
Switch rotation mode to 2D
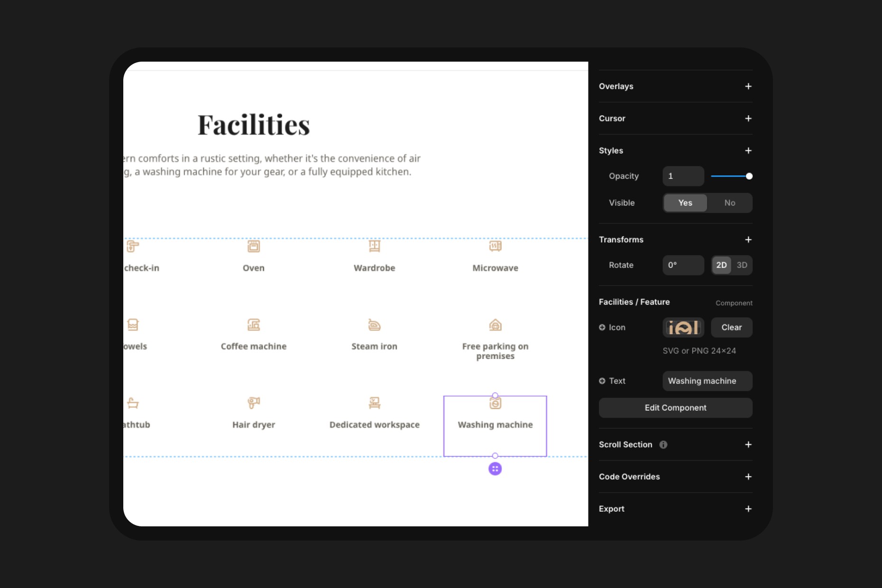[721, 265]
